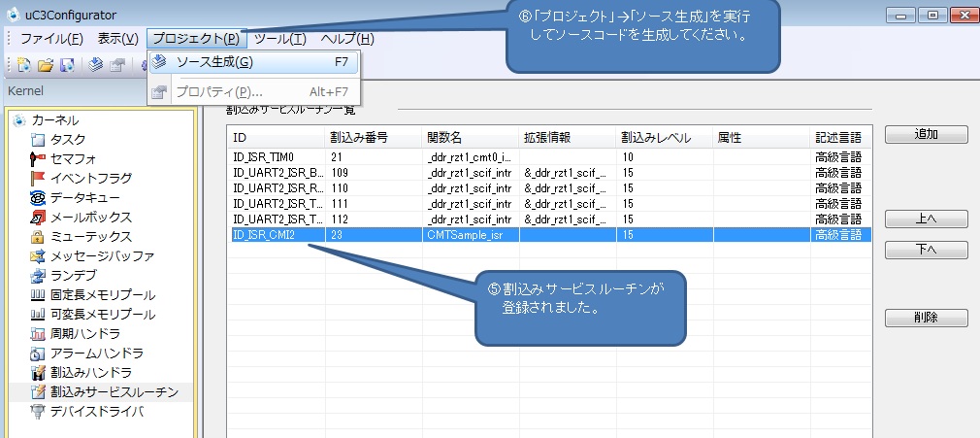Select イベントフラグ in the kernel tree
The width and height of the screenshot is (980, 438).
[90, 178]
